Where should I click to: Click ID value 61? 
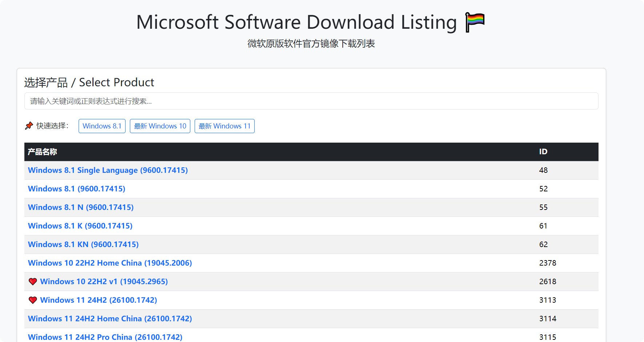543,226
